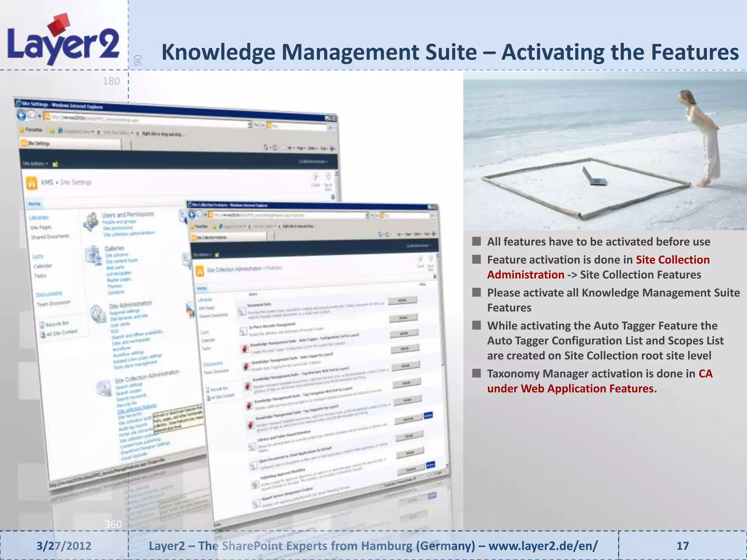747x560 pixels.
Task: Activate the Tag Navigation Web Part feature
Action: (407, 382)
